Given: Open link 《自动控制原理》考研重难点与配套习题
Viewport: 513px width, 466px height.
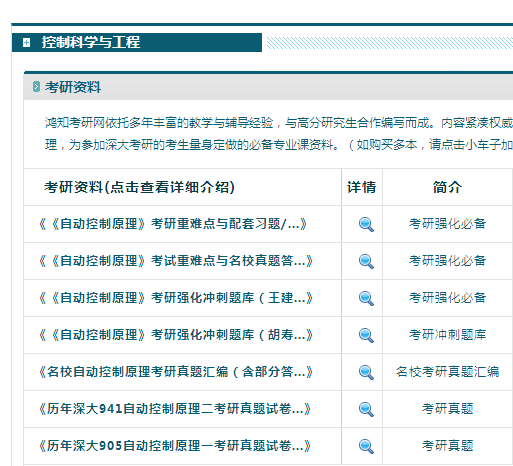Looking at the screenshot, I should coord(173,224).
